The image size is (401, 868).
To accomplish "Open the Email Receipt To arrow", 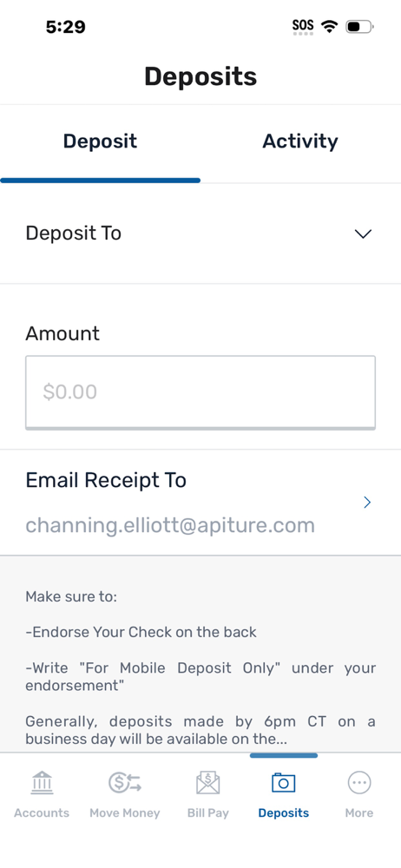I will [366, 502].
